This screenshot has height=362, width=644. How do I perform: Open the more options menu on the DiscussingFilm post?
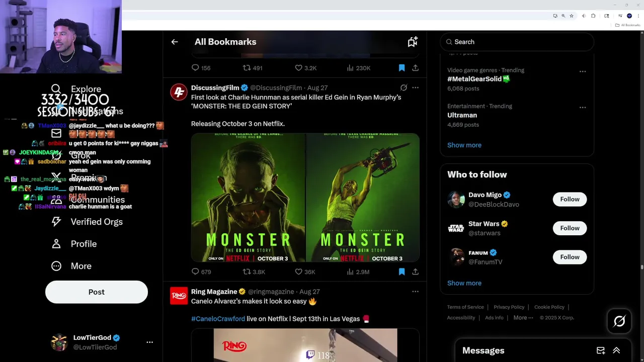pyautogui.click(x=415, y=87)
